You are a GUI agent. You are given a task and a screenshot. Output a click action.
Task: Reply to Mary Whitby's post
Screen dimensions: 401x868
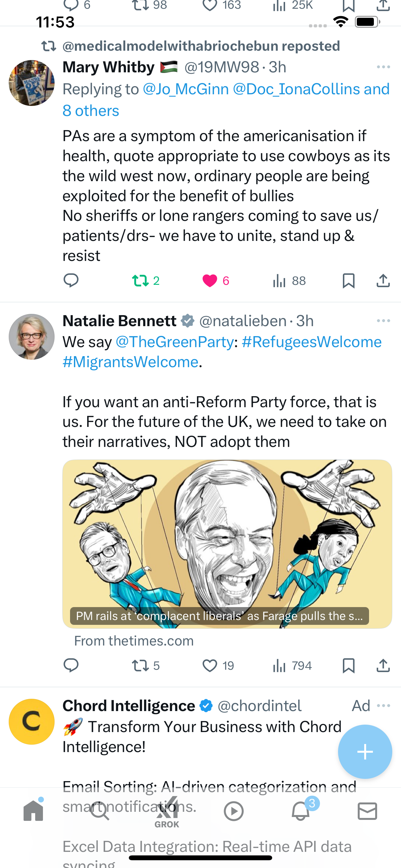pyautogui.click(x=71, y=280)
